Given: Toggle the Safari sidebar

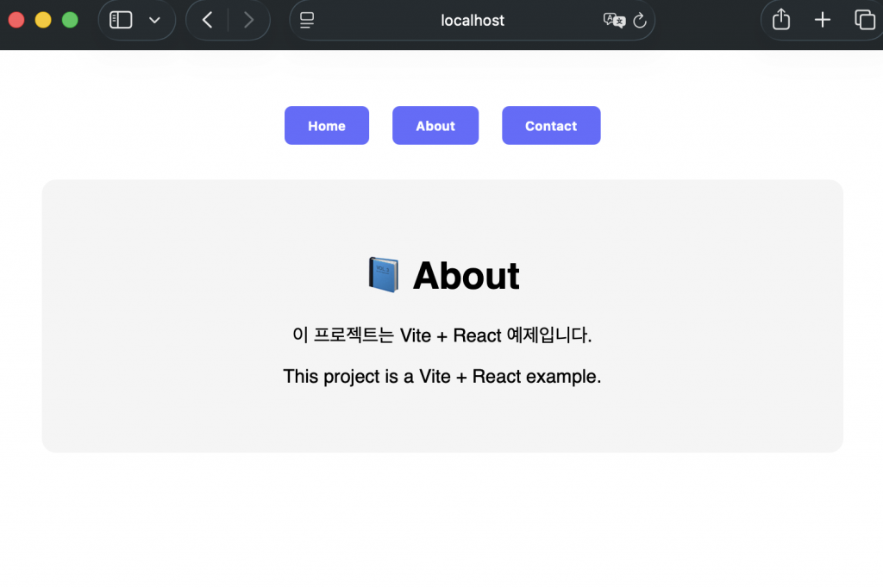Looking at the screenshot, I should click(121, 20).
